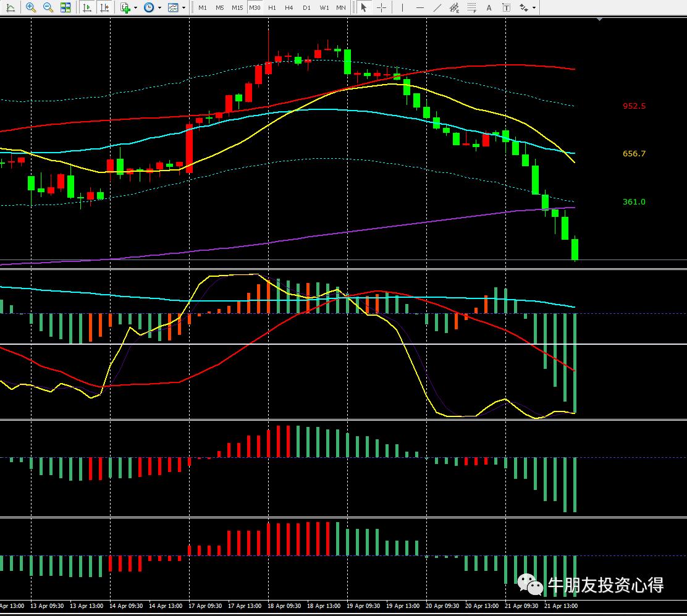This screenshot has height=616, width=687.
Task: Enable the arrow cursor mode
Action: click(364, 7)
